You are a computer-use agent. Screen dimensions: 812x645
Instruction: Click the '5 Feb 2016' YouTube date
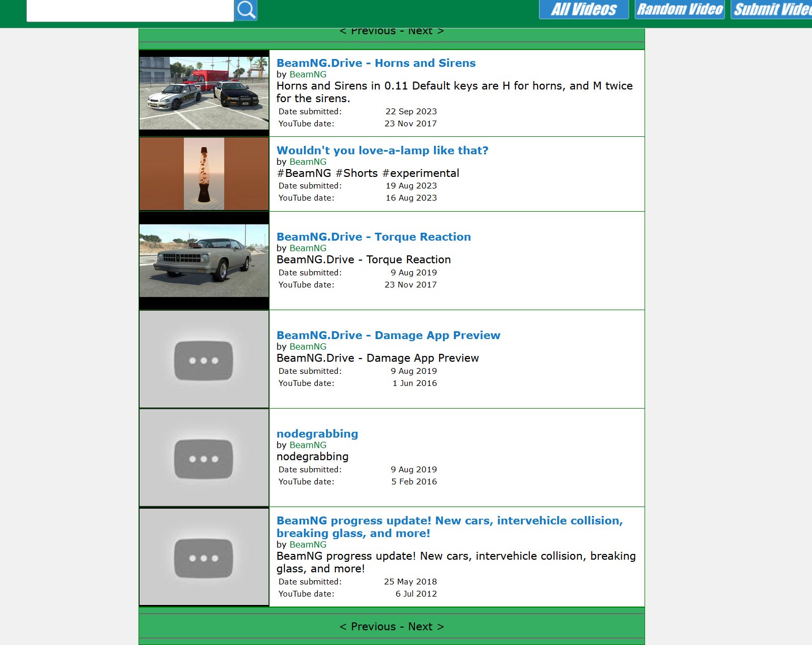(414, 482)
